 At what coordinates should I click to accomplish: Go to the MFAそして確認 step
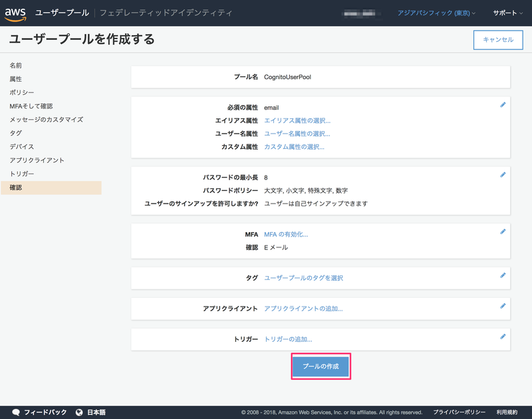(31, 106)
